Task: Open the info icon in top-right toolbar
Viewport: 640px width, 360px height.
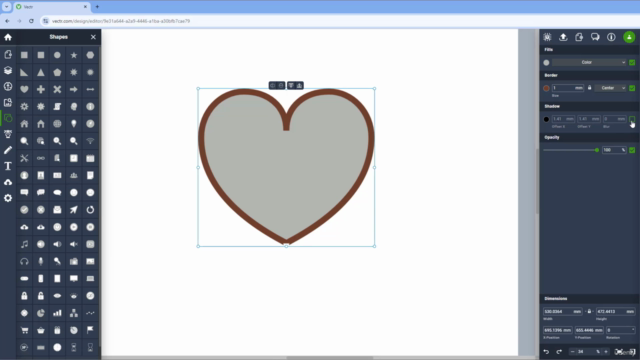Action: (x=611, y=37)
